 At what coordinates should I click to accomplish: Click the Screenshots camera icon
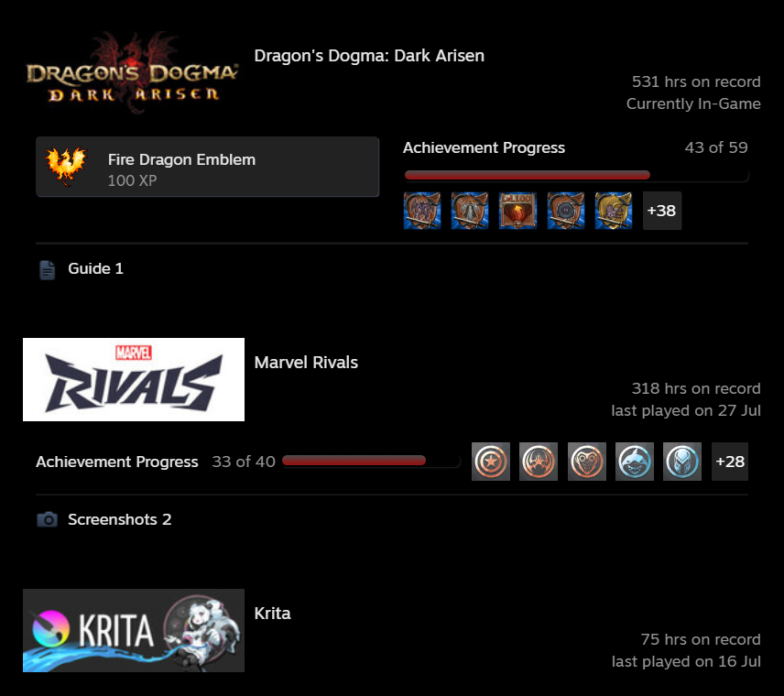[x=47, y=519]
